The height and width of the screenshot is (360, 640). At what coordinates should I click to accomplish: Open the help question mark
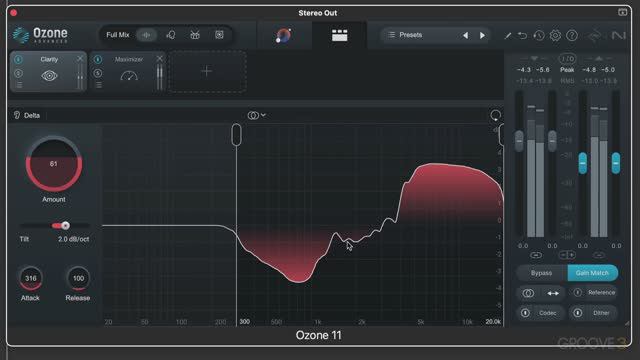pyautogui.click(x=572, y=36)
